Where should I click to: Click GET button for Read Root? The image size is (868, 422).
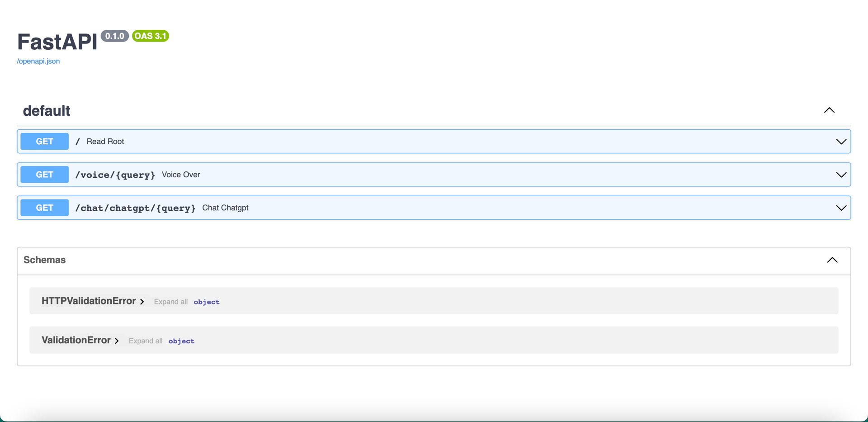[x=45, y=142]
